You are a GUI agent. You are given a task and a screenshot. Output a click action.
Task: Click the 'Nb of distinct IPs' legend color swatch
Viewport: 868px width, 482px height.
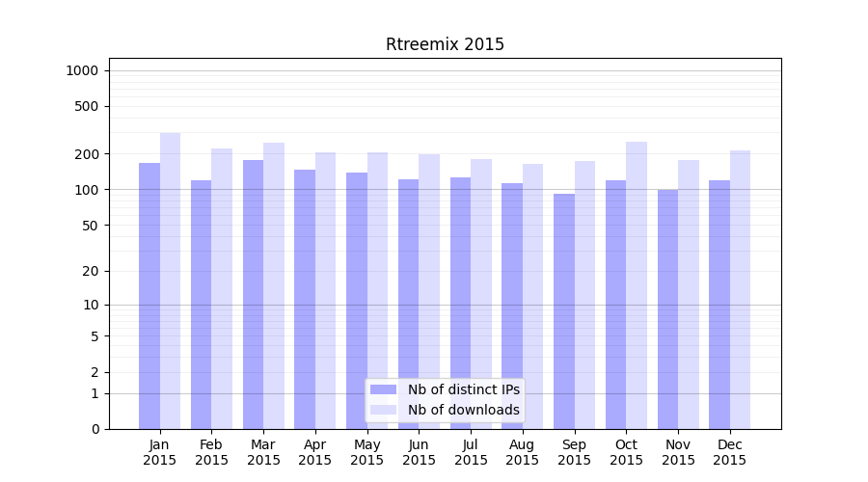coord(383,389)
